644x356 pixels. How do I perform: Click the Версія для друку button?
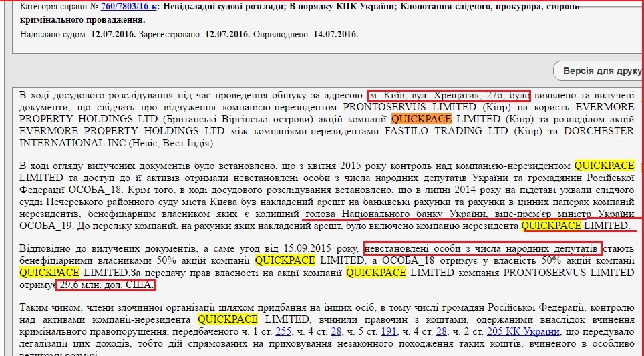600,71
